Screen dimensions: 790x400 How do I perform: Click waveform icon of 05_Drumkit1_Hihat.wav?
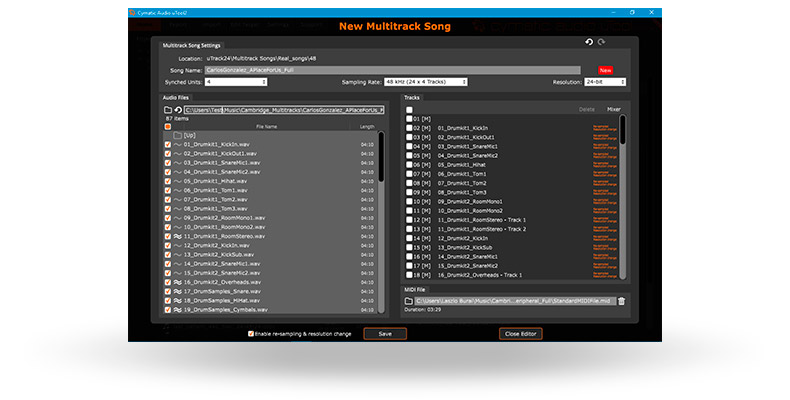point(177,181)
